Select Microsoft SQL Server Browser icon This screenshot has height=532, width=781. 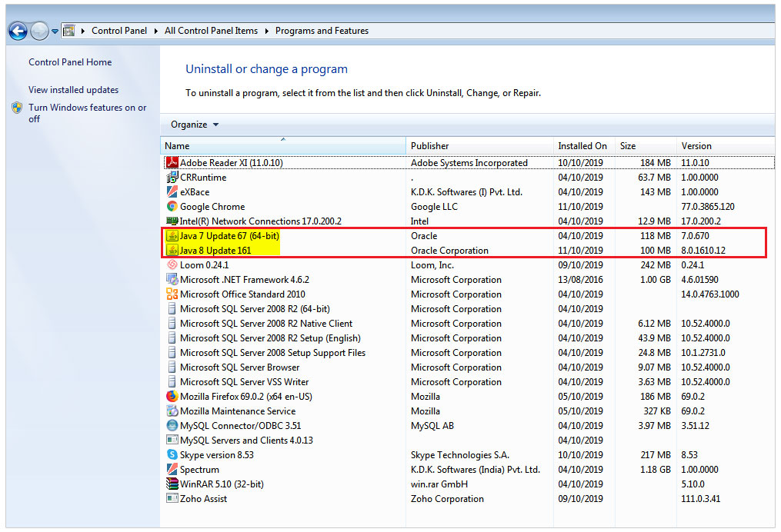pos(172,367)
